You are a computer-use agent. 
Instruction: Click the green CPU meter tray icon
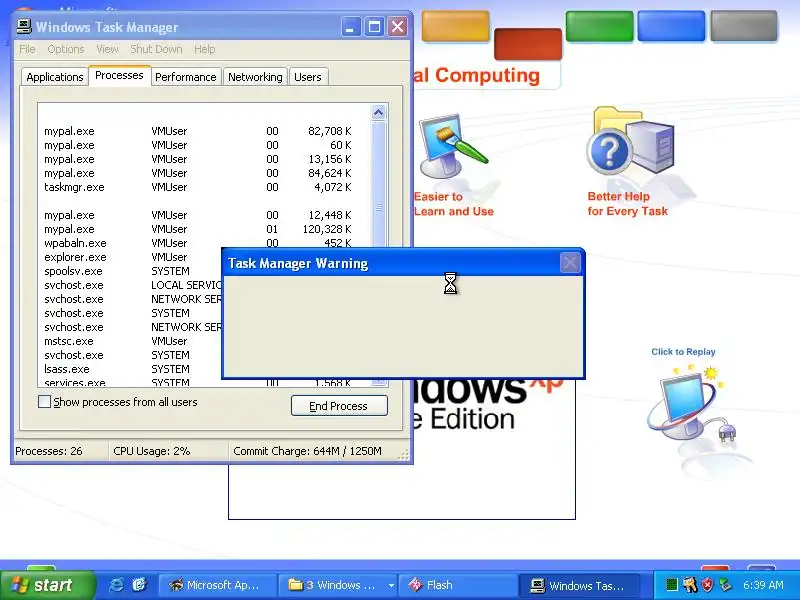[x=672, y=585]
